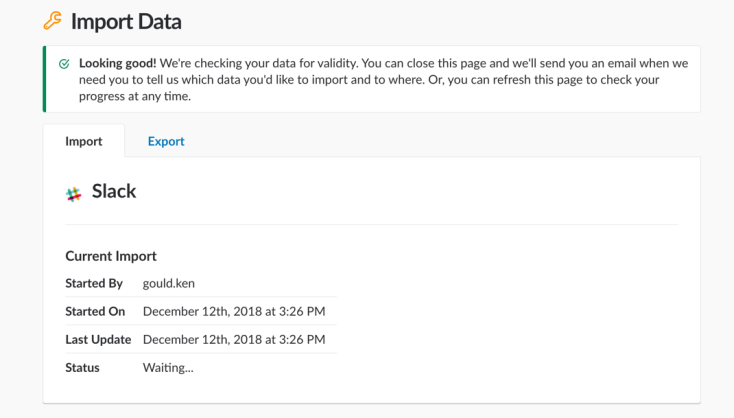Click the Started By label
This screenshot has width=734, height=418.
(x=94, y=284)
